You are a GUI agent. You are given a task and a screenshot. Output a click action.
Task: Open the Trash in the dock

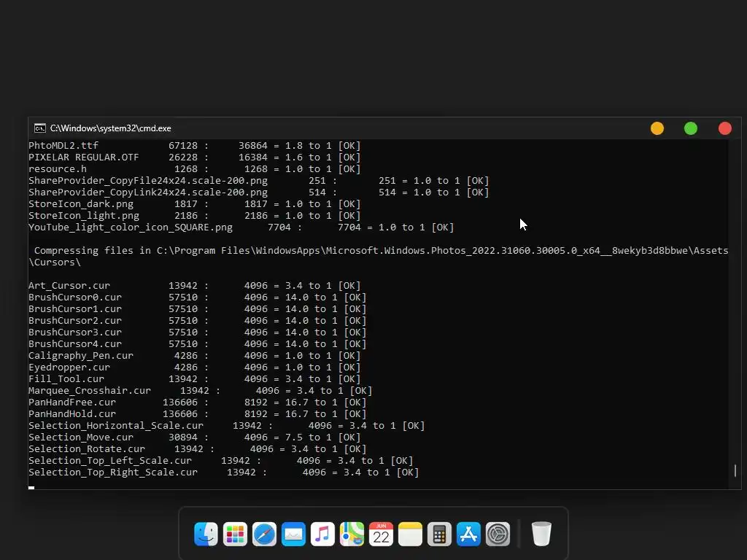[541, 534]
